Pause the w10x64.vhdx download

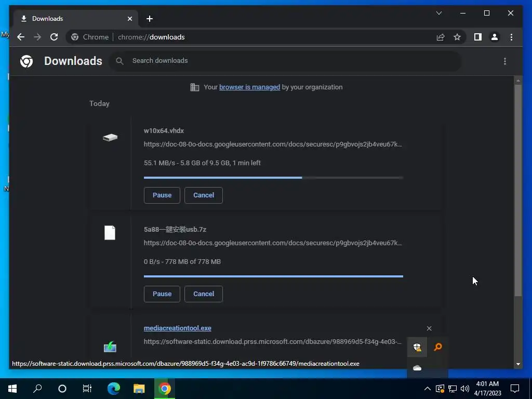pos(162,195)
